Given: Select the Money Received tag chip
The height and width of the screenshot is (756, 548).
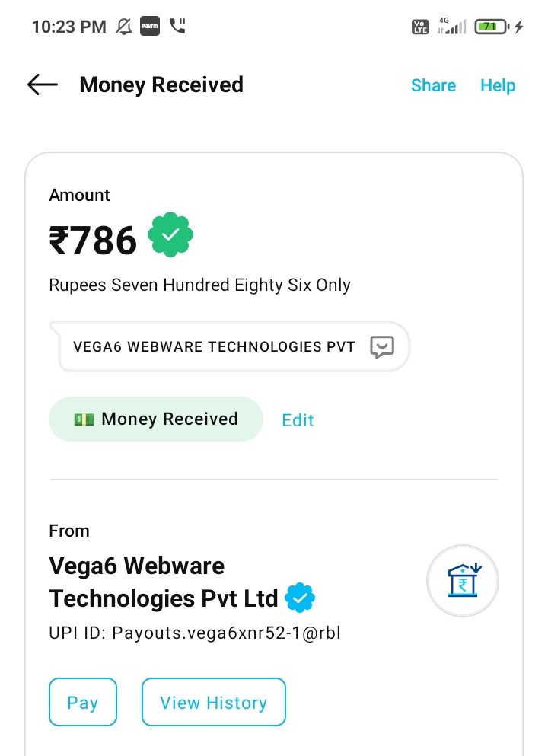Looking at the screenshot, I should [x=156, y=419].
